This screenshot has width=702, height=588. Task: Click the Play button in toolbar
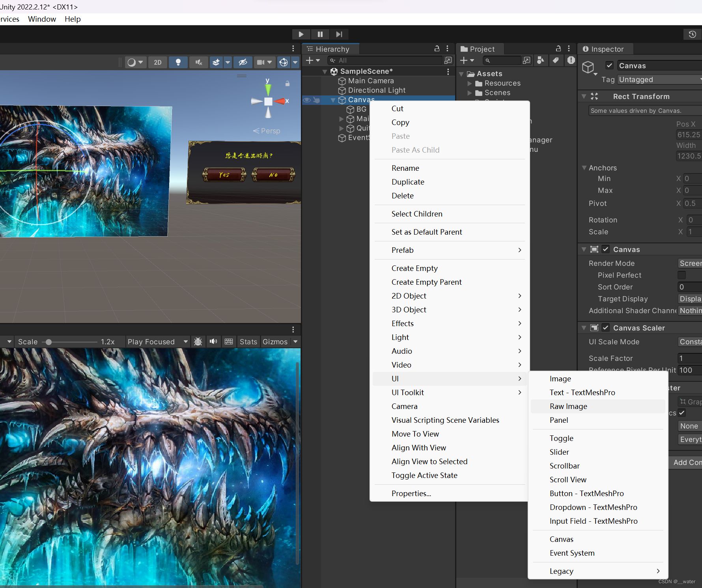301,34
